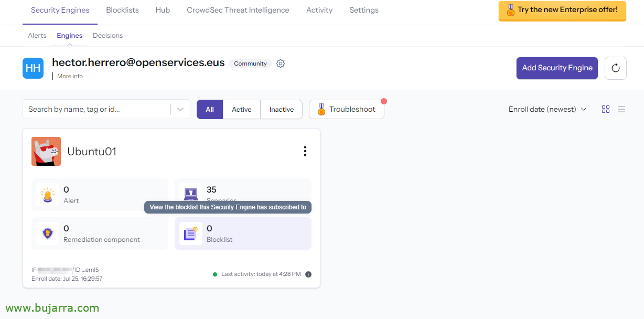This screenshot has width=644, height=319.
Task: Switch to the Alerts sub-tab
Action: pyautogui.click(x=37, y=36)
